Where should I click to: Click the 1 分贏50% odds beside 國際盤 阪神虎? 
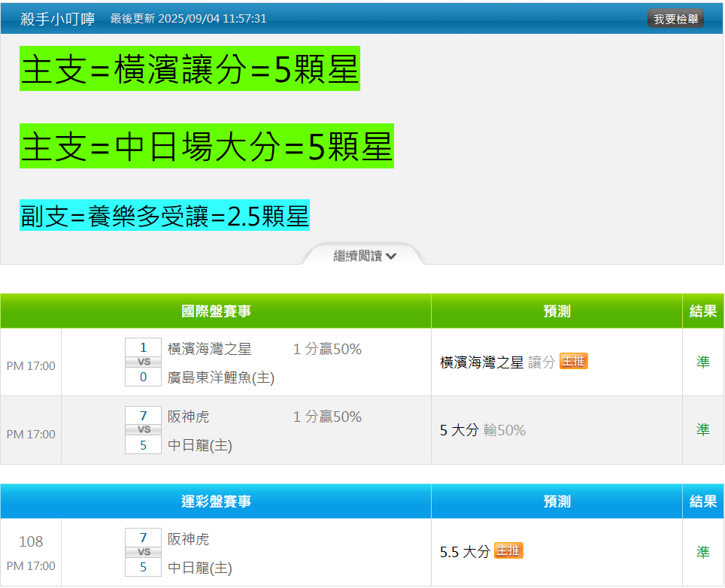pyautogui.click(x=327, y=417)
